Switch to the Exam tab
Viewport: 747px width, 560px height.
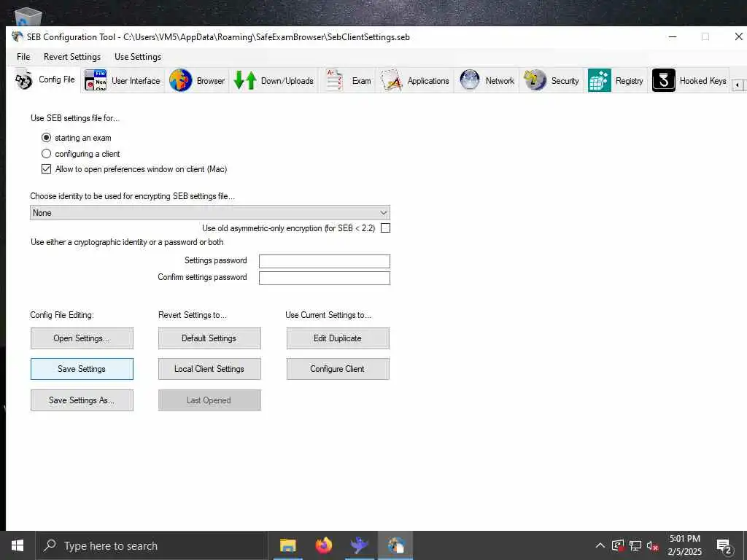(x=348, y=80)
